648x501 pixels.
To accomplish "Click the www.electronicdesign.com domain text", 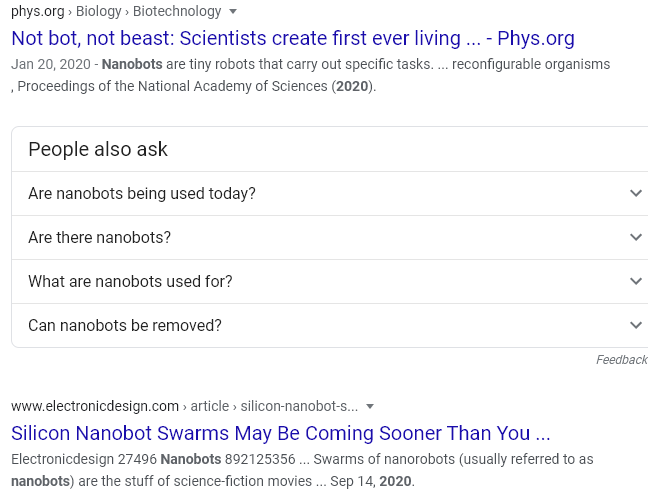I will tap(95, 406).
